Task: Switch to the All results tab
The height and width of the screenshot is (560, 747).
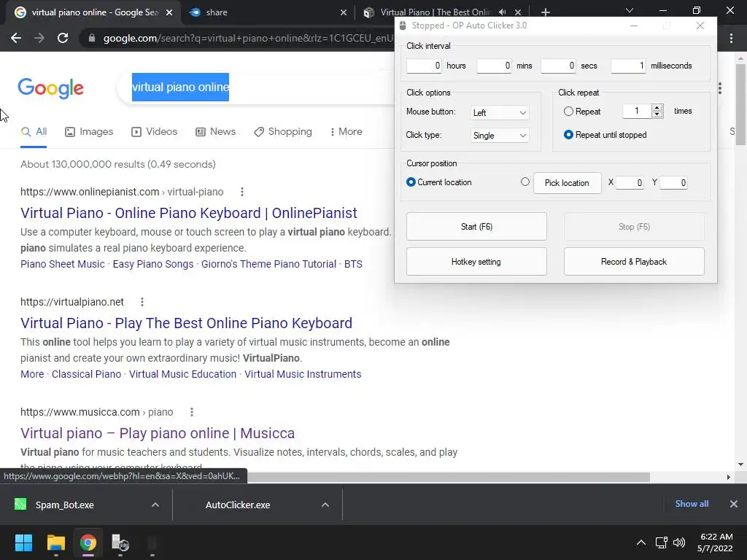Action: tap(34, 132)
